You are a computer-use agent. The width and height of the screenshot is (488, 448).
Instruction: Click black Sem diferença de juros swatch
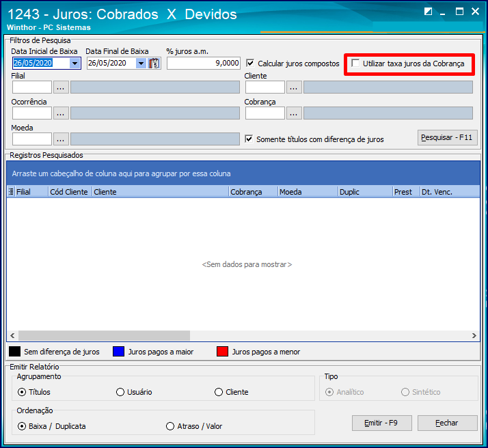(x=14, y=352)
